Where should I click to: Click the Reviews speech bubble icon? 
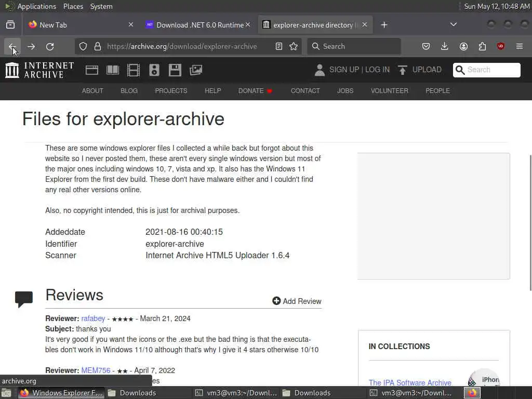coord(24,299)
